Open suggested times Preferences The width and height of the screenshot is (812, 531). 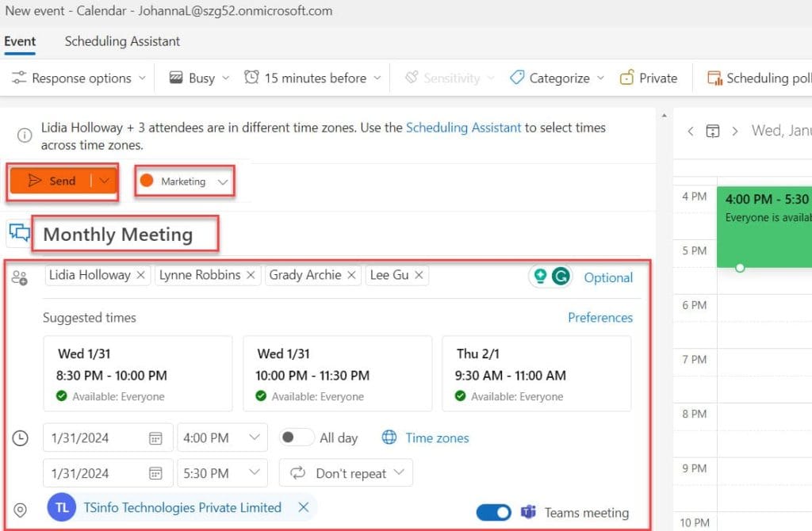600,317
